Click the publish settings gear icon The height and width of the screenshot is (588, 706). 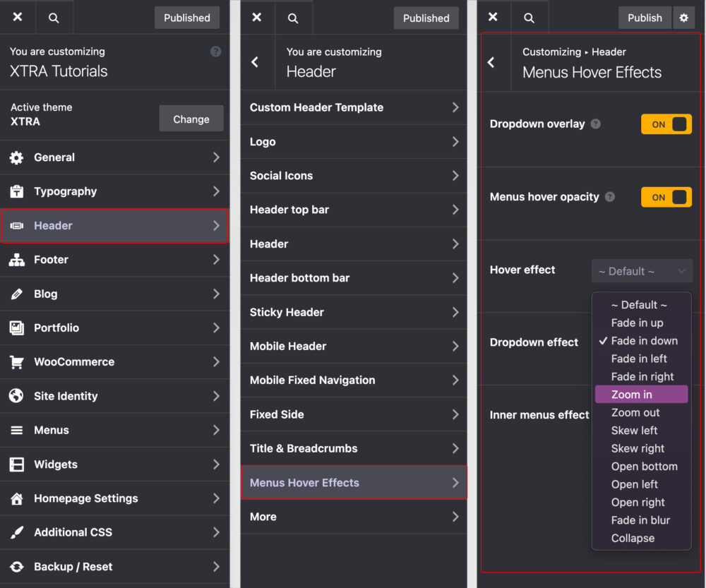[x=684, y=17]
